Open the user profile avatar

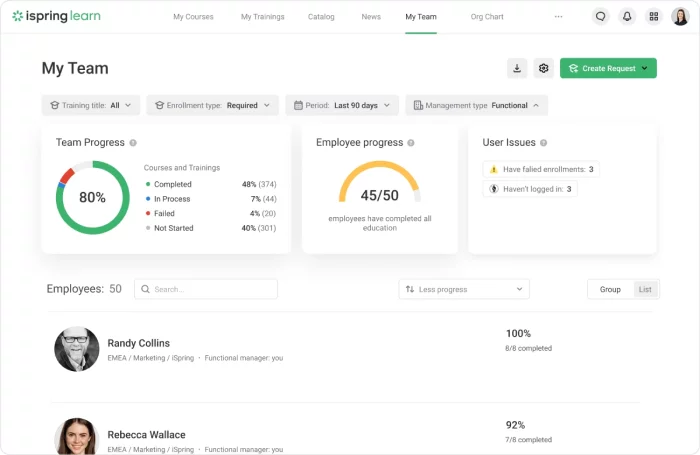click(680, 17)
